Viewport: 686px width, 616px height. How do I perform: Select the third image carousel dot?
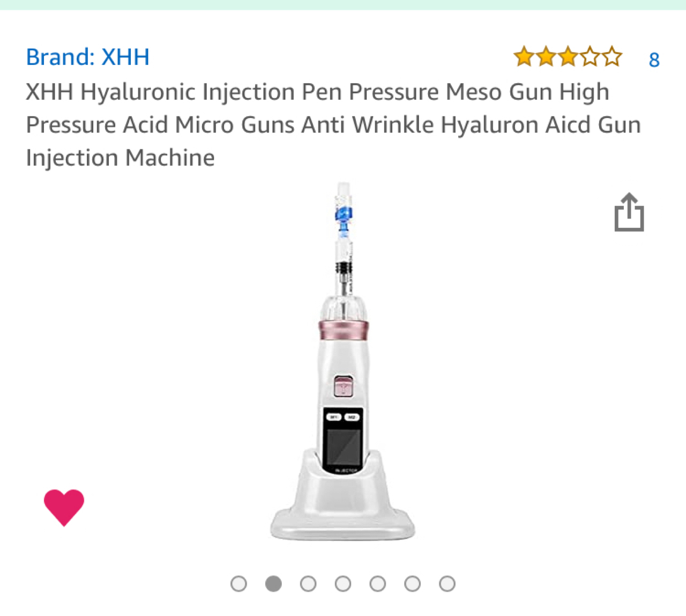coord(308,583)
